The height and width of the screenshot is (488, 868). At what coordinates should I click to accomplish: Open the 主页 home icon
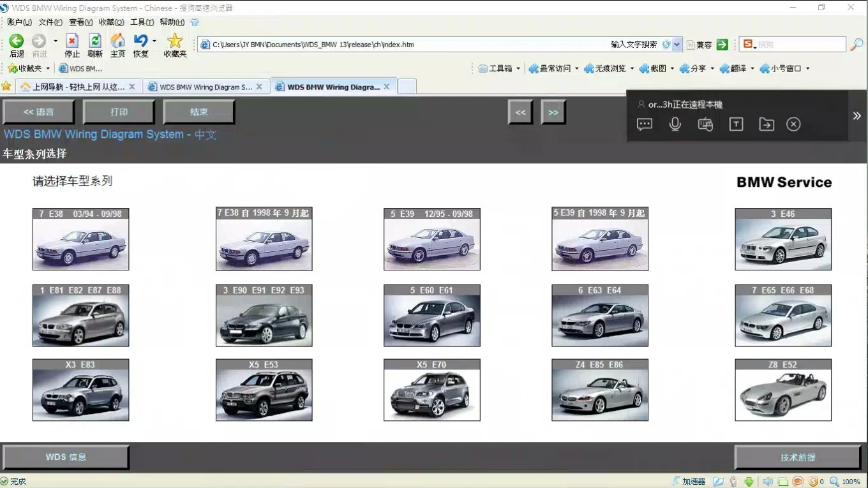118,41
